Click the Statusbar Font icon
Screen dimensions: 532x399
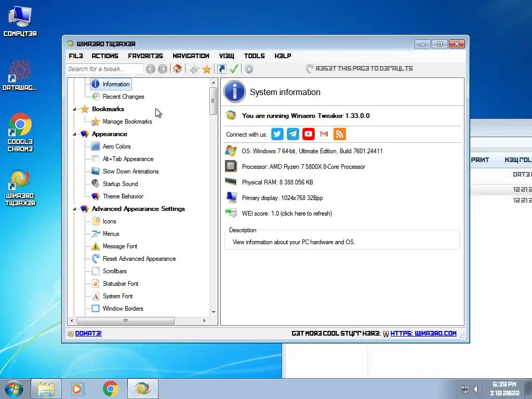96,284
